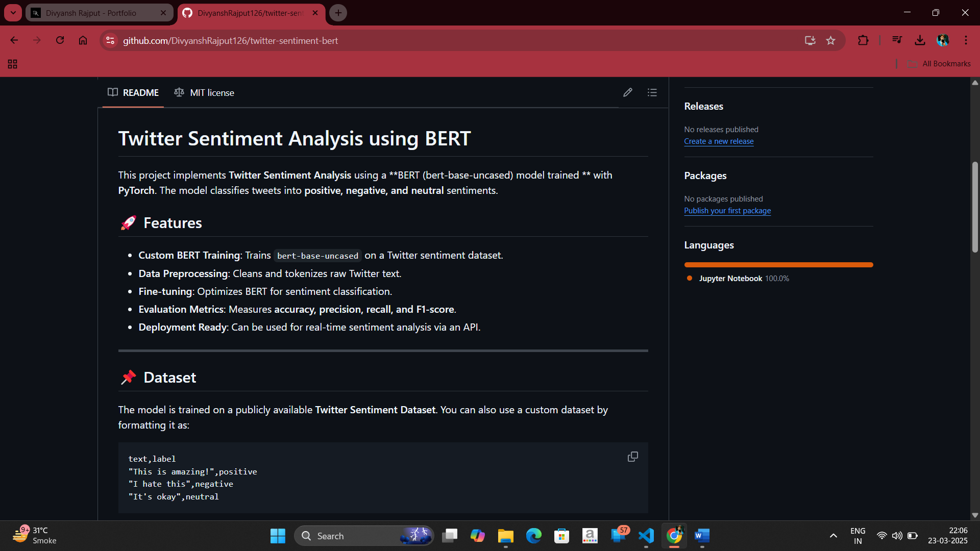Image resolution: width=980 pixels, height=551 pixels.
Task: Click the Packages sidebar heading
Action: (705, 176)
